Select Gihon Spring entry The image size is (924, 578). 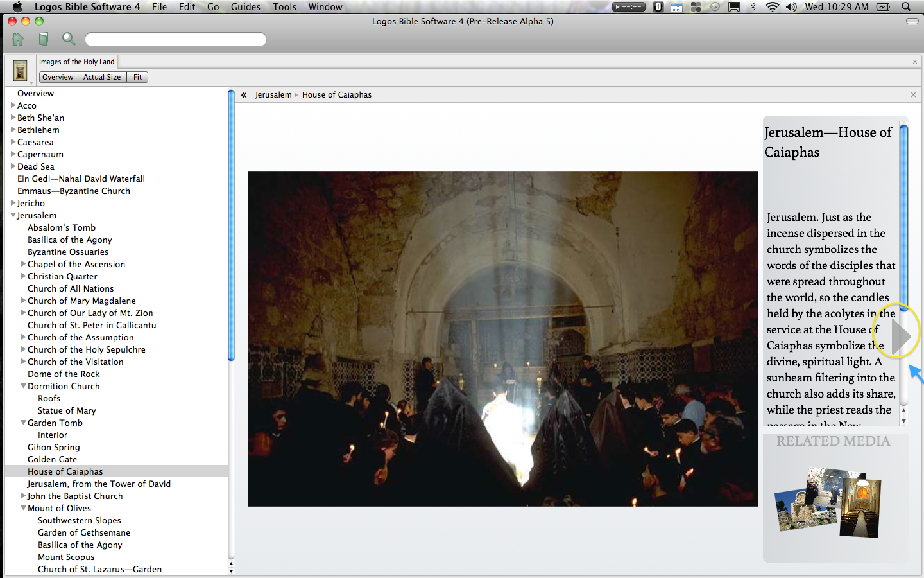54,448
